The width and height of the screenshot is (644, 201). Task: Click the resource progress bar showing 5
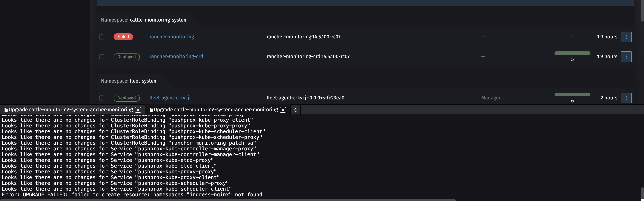[x=572, y=53]
